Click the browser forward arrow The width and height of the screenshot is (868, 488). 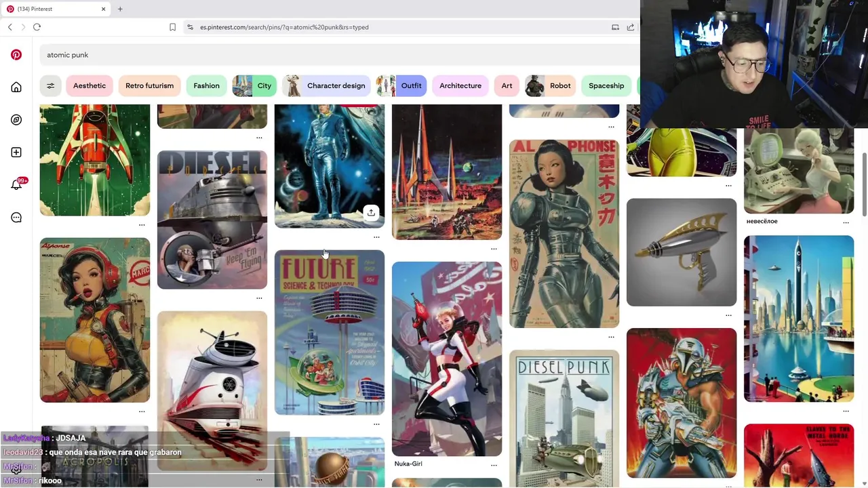23,27
